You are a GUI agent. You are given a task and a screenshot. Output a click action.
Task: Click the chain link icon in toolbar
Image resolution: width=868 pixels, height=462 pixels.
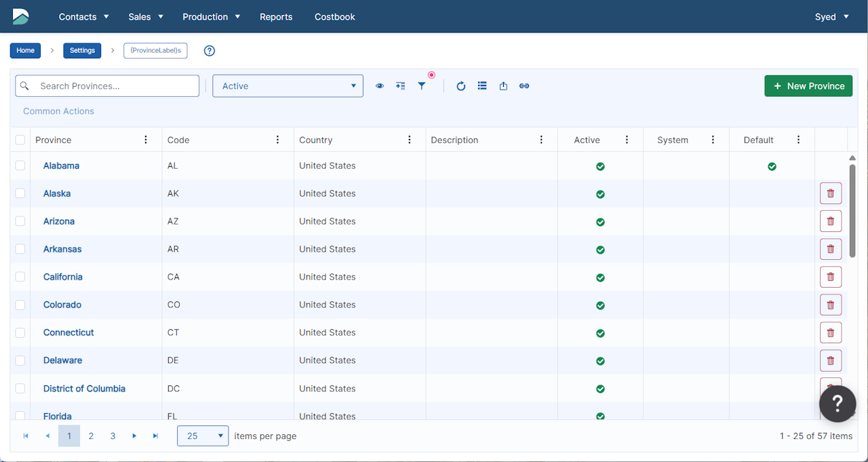tap(524, 86)
